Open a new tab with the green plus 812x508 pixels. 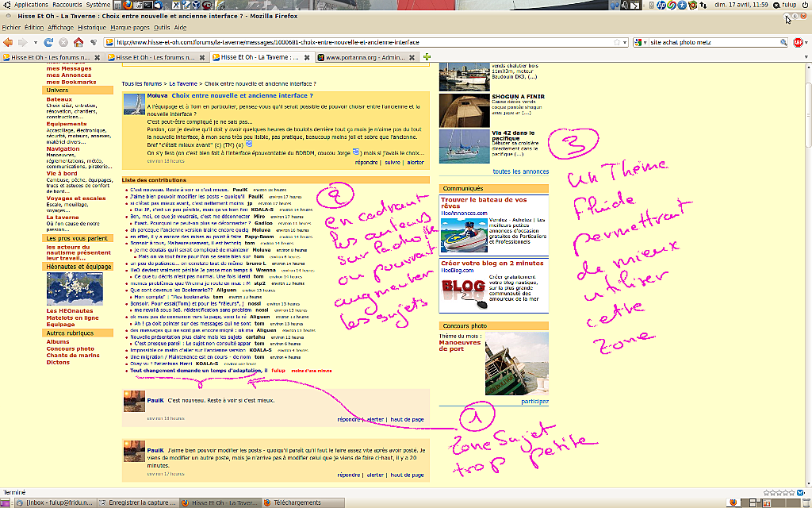click(x=427, y=57)
